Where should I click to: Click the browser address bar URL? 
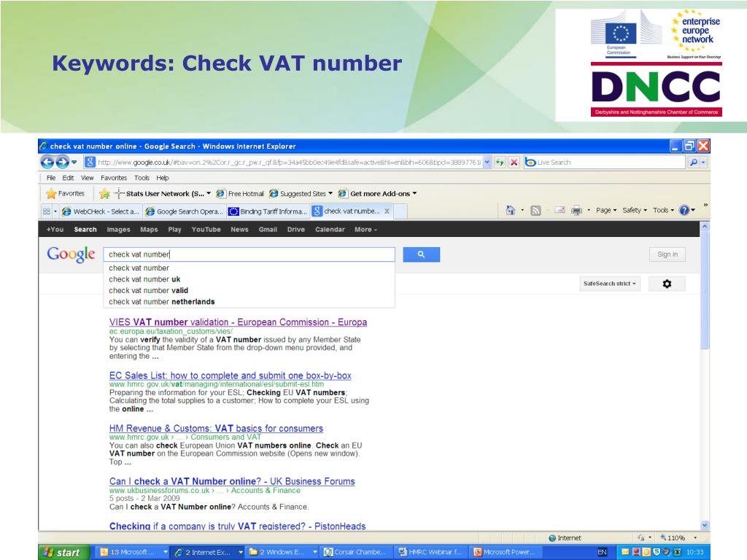coord(289,163)
